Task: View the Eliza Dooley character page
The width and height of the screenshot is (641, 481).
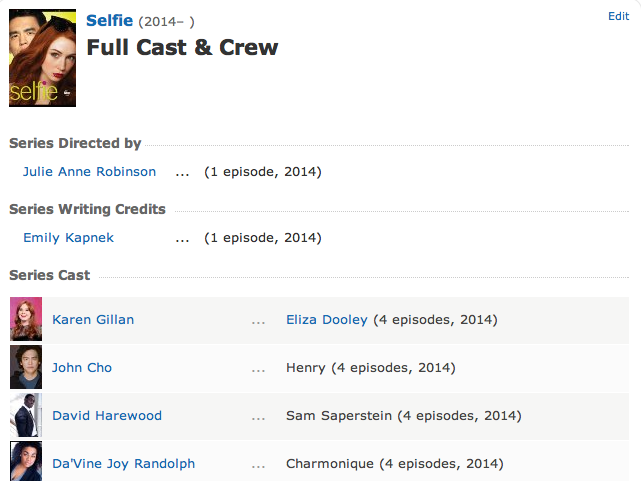Action: coord(327,320)
